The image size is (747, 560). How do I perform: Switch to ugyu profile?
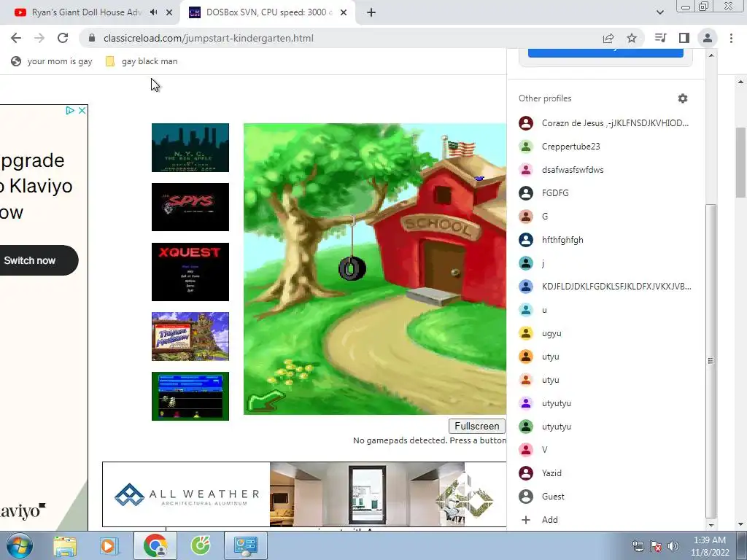pyautogui.click(x=605, y=332)
